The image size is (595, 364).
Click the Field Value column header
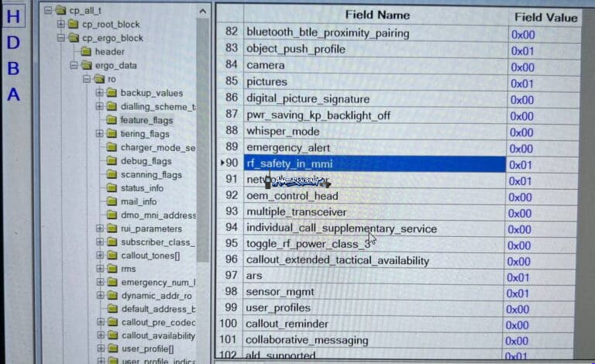(x=545, y=18)
